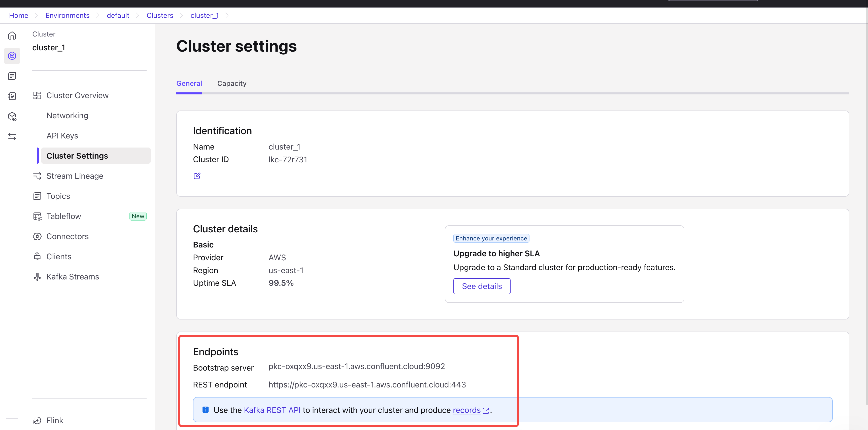The image size is (868, 430).
Task: Open the Topics document icon in the icon rail
Action: [12, 76]
